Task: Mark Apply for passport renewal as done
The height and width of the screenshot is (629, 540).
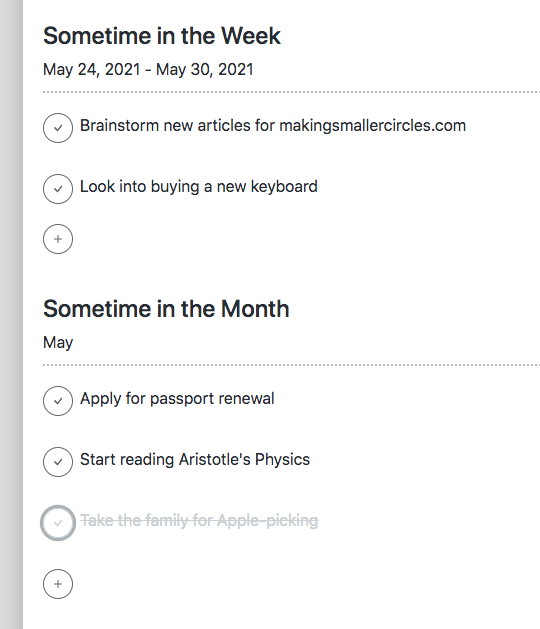Action: pyautogui.click(x=58, y=401)
